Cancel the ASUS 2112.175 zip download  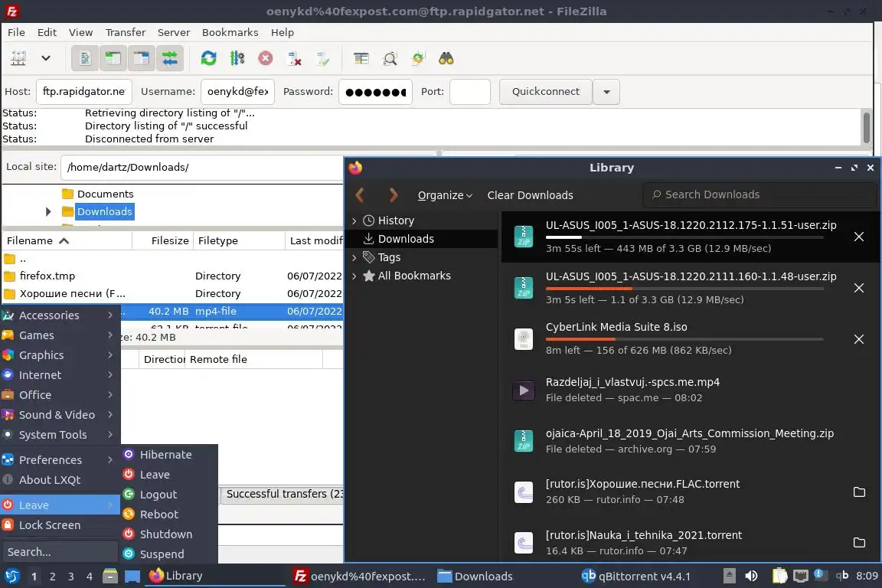tap(858, 237)
